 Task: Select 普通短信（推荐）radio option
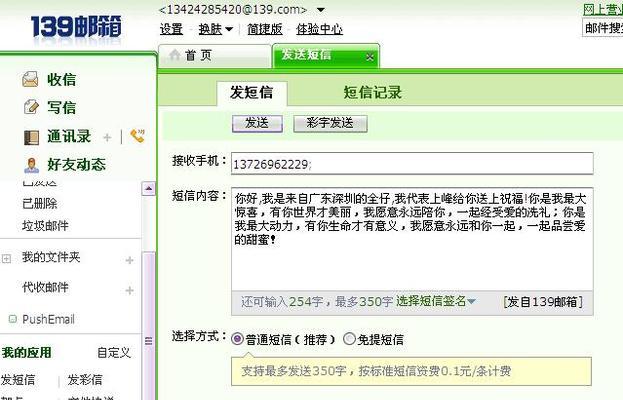pyautogui.click(x=237, y=339)
